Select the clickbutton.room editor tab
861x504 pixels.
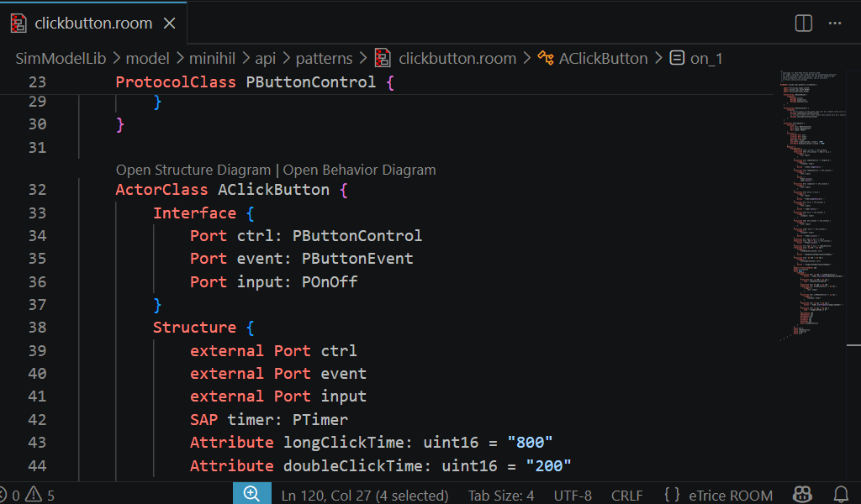93,23
